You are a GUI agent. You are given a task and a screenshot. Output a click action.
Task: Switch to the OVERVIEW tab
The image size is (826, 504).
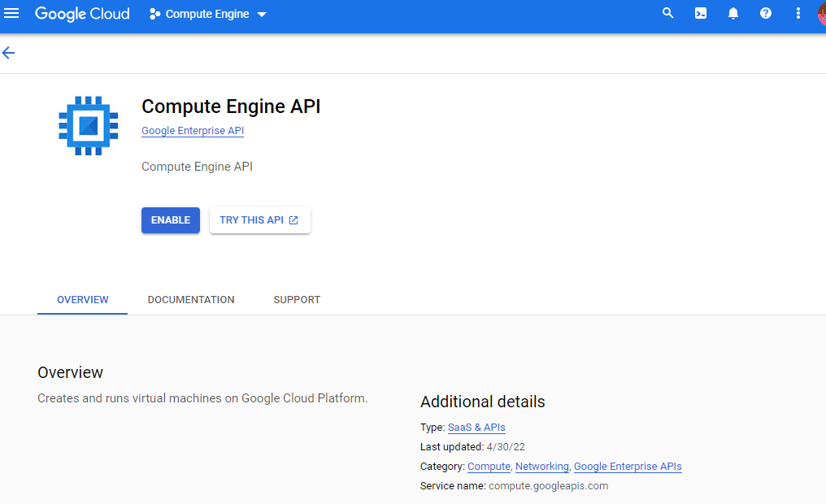point(83,300)
